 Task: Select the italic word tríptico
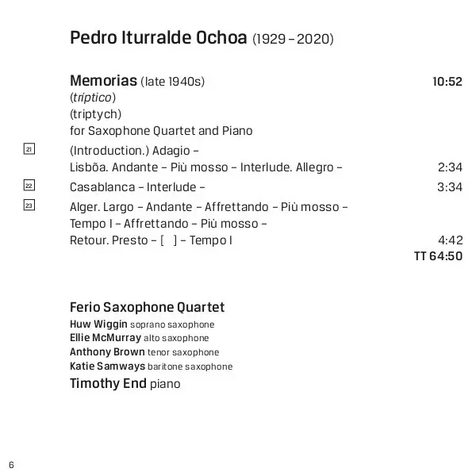[x=93, y=98]
